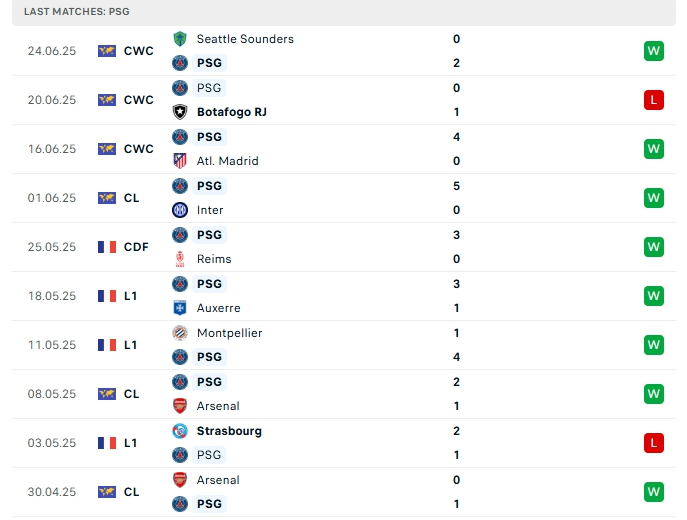The width and height of the screenshot is (687, 520).
Task: Click the Seattle Sounders team crest
Action: pos(180,39)
